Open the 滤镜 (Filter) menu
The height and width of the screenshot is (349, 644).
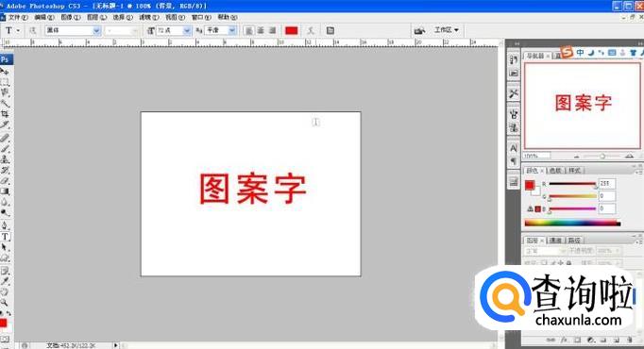point(148,17)
